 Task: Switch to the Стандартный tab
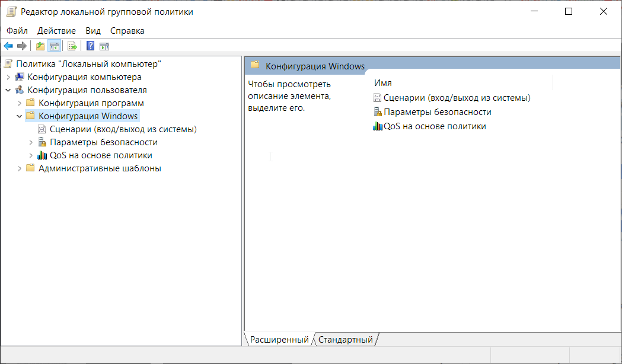tap(346, 340)
